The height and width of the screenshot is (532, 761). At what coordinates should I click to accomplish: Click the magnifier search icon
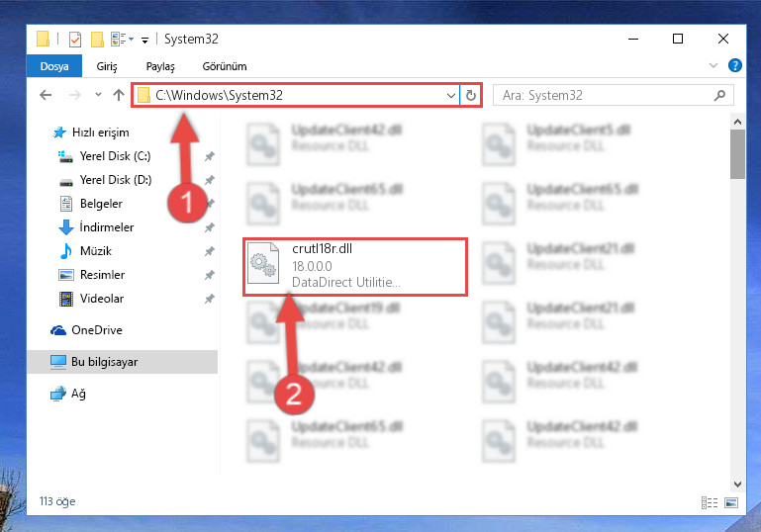click(x=719, y=96)
